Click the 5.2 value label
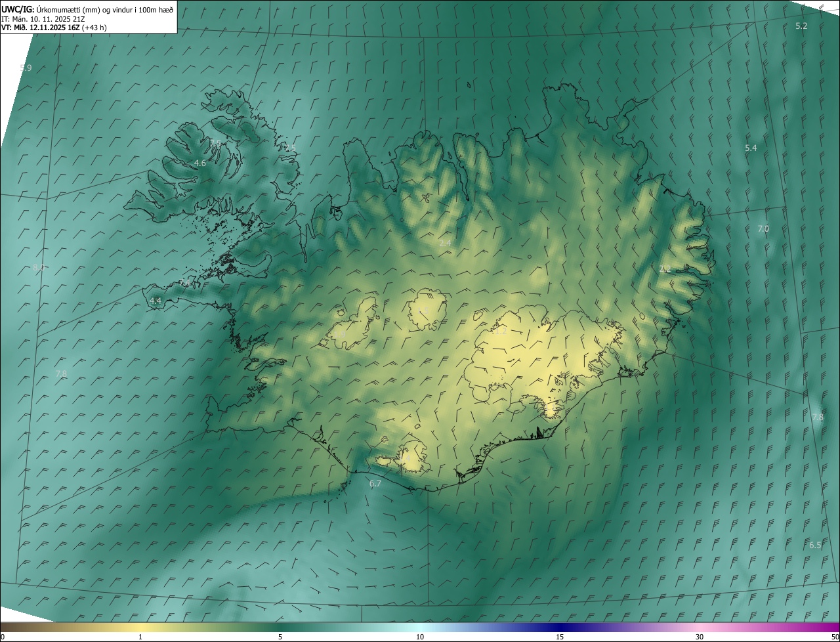Image resolution: width=840 pixels, height=642 pixels. pyautogui.click(x=801, y=26)
